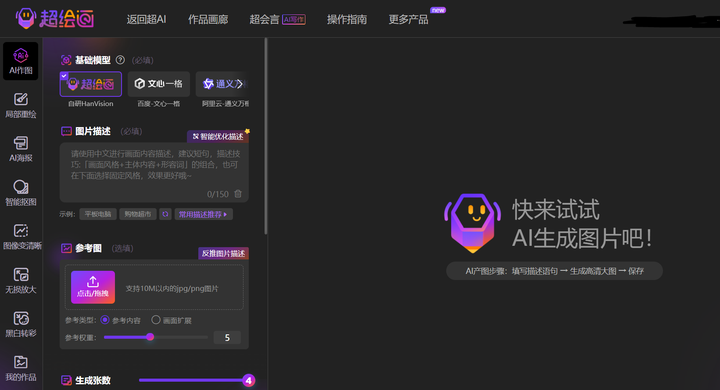720x390 pixels.
Task: Click the 反推图片描述 button
Action: pos(224,253)
